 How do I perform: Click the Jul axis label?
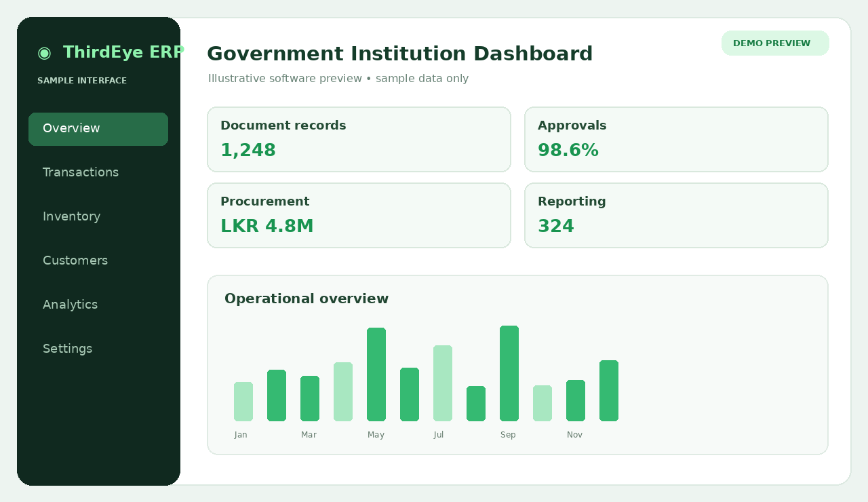click(439, 435)
